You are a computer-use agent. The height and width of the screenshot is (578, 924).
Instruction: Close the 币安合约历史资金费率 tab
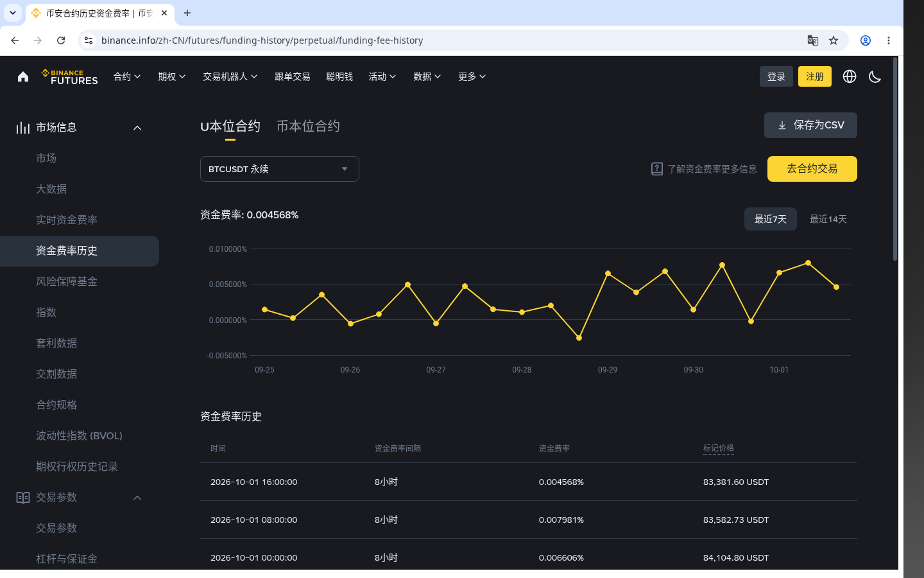[164, 13]
